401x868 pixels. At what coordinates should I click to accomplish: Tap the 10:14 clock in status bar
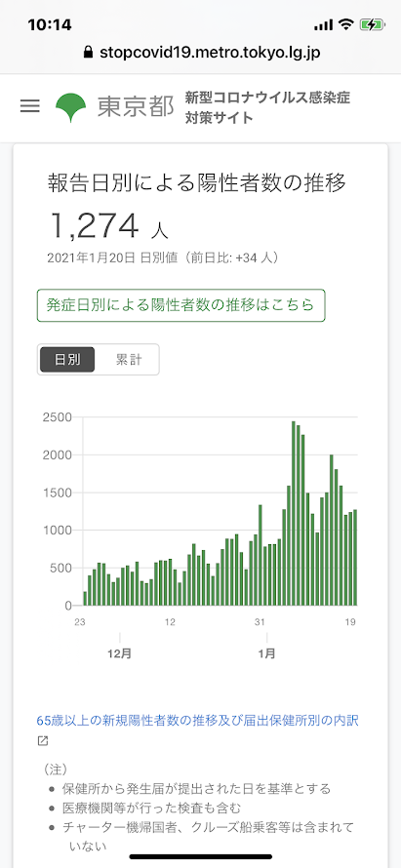51,25
